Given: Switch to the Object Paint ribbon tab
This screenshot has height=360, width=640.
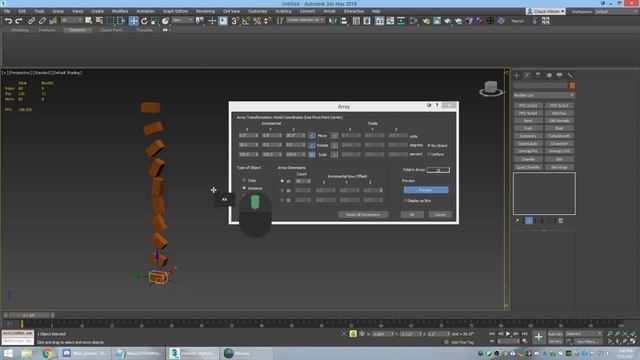Looking at the screenshot, I should (x=111, y=30).
